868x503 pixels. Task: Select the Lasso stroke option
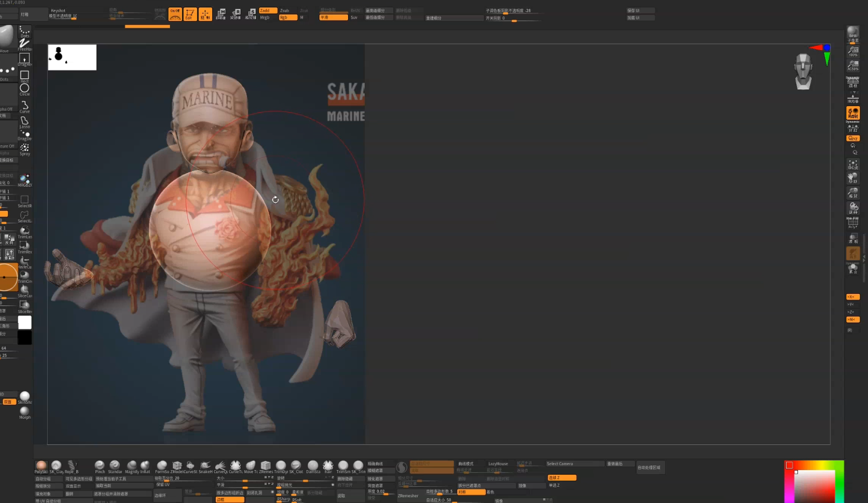point(25,122)
